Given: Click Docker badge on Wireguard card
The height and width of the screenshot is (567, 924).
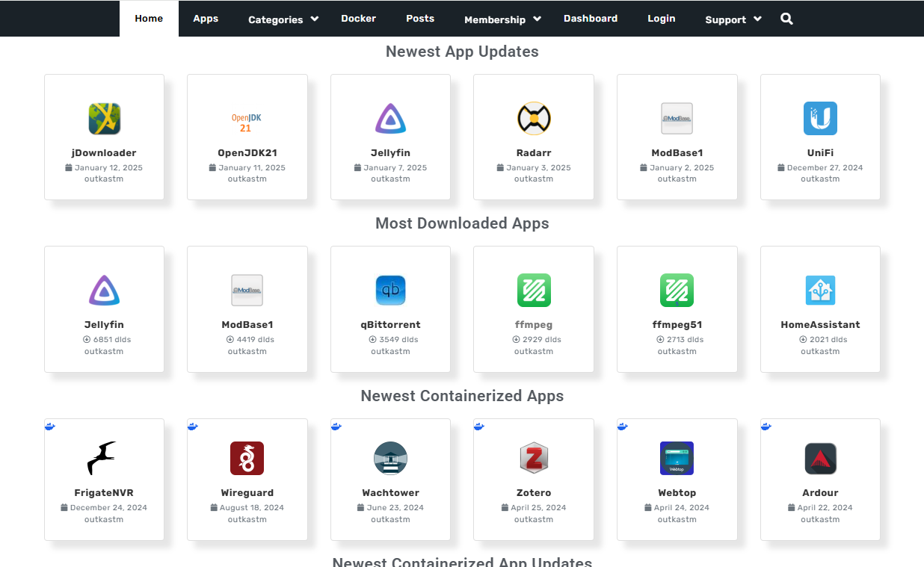Looking at the screenshot, I should pos(192,426).
